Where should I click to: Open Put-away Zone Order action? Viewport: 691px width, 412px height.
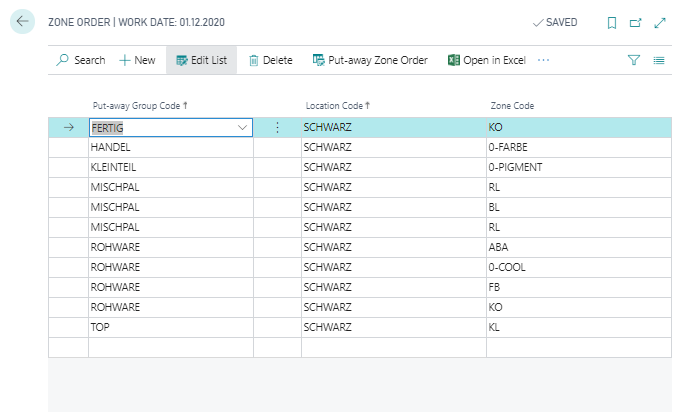tap(370, 60)
